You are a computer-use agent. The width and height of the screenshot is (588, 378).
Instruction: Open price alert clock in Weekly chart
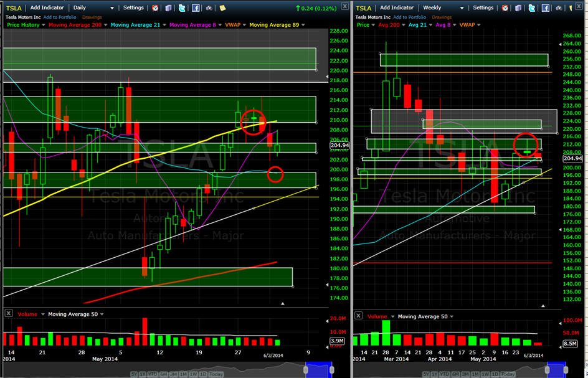pyautogui.click(x=505, y=8)
